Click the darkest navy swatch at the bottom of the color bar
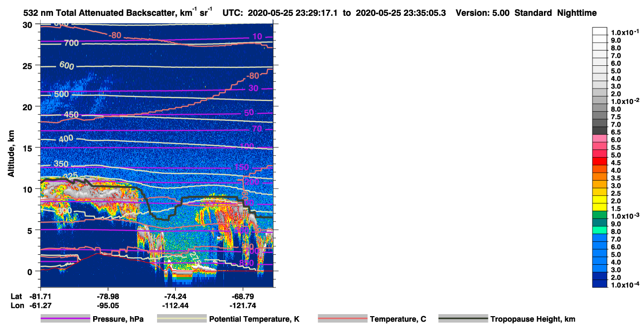Viewport: 644px width, 330px height. (599, 284)
